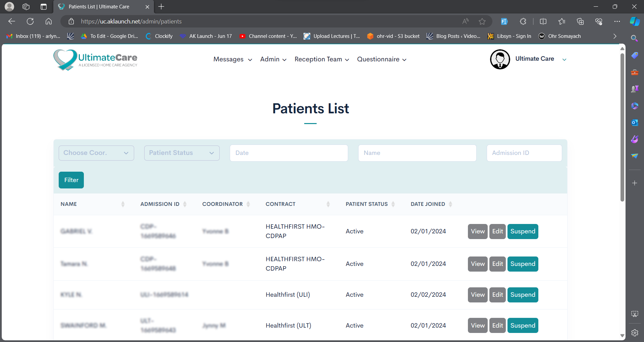
Task: Open Read Aloud icon in address bar
Action: pyautogui.click(x=466, y=21)
